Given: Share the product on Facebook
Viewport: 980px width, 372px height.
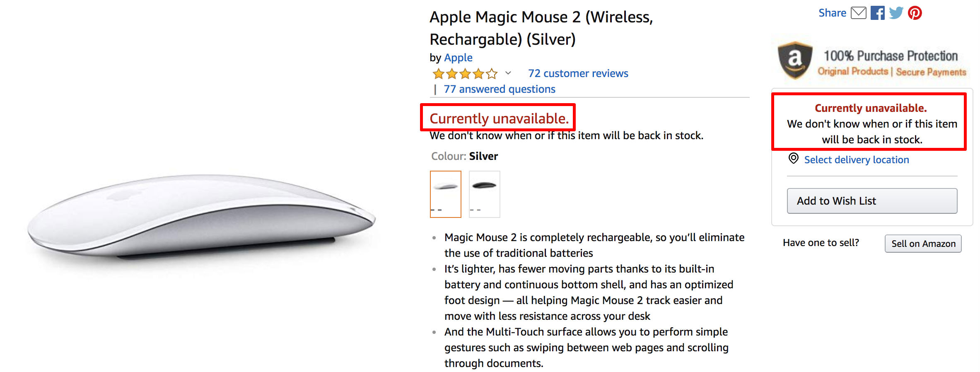Looking at the screenshot, I should point(878,13).
